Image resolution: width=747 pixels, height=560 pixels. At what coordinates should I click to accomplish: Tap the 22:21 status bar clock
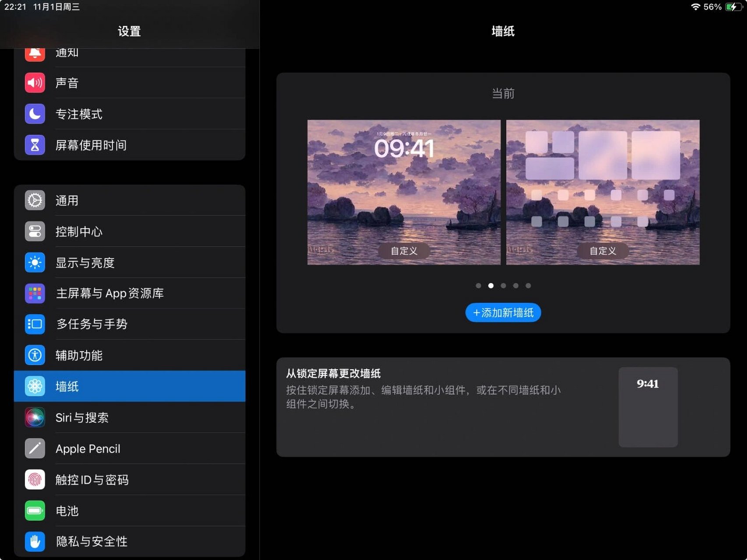point(15,7)
